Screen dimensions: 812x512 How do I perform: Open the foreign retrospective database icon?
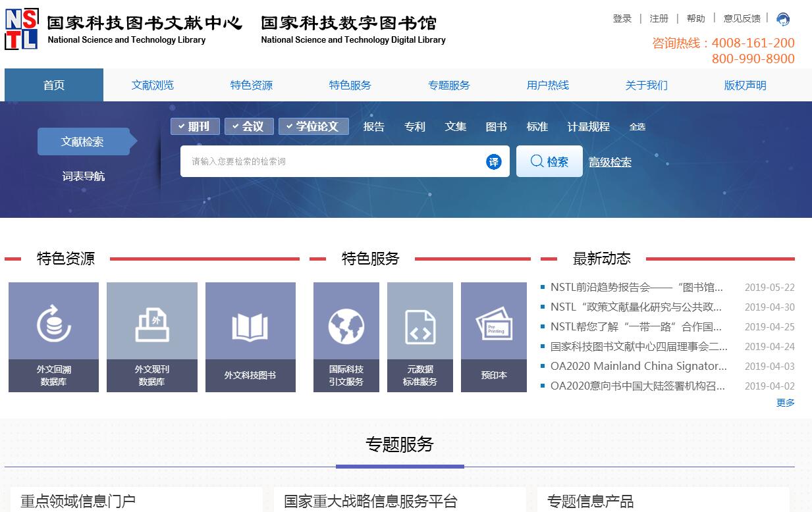coord(53,322)
